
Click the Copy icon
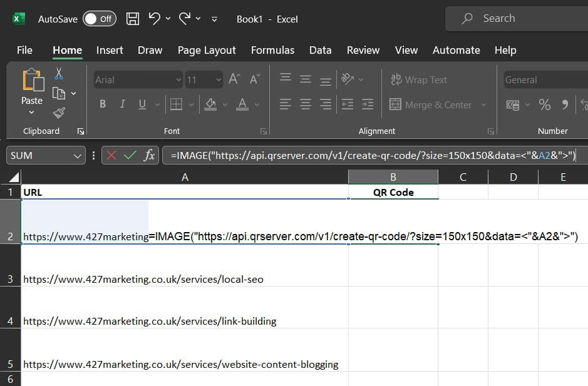click(x=59, y=93)
